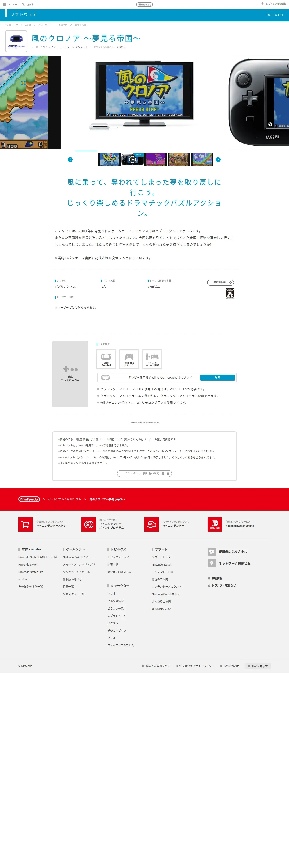
Task: Open そのほかの本体一覧 link
Action: (31, 587)
